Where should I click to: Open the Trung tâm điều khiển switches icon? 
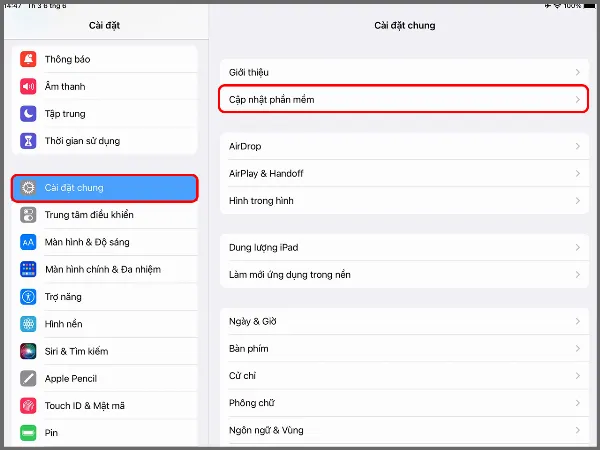[x=28, y=215]
